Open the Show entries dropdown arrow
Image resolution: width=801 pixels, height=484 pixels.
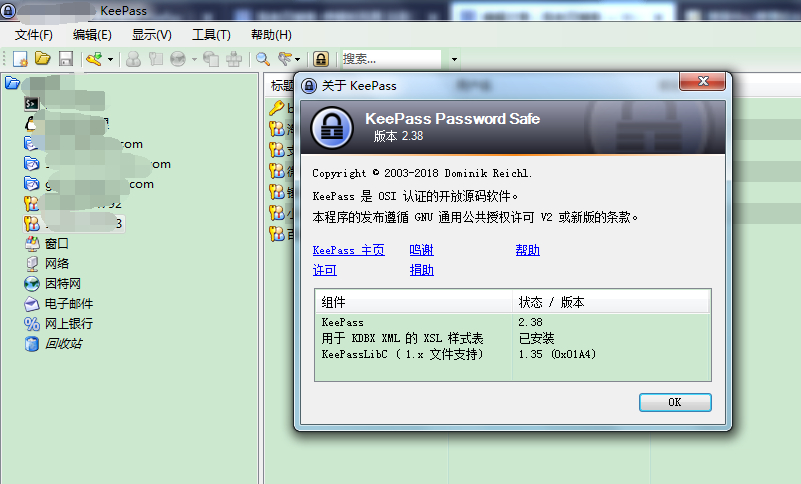point(297,59)
